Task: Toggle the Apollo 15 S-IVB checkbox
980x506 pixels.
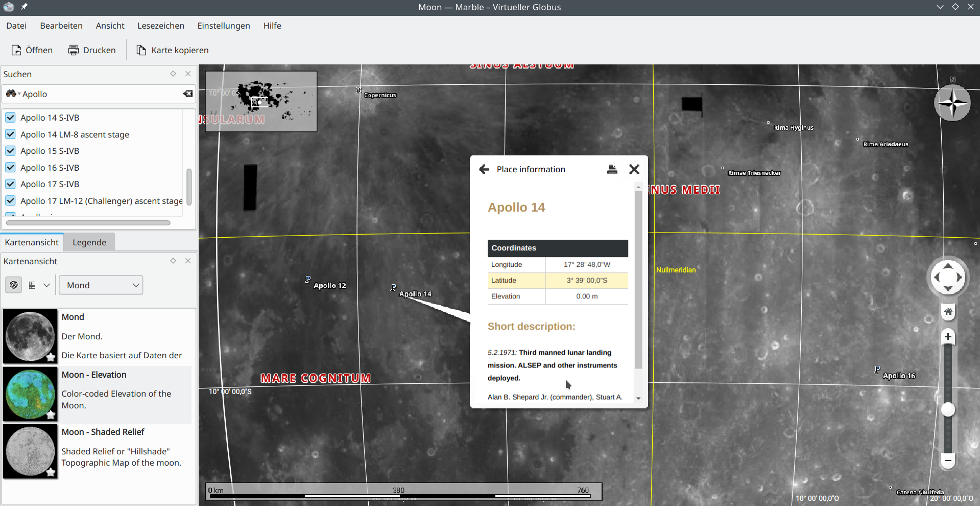Action: point(10,151)
